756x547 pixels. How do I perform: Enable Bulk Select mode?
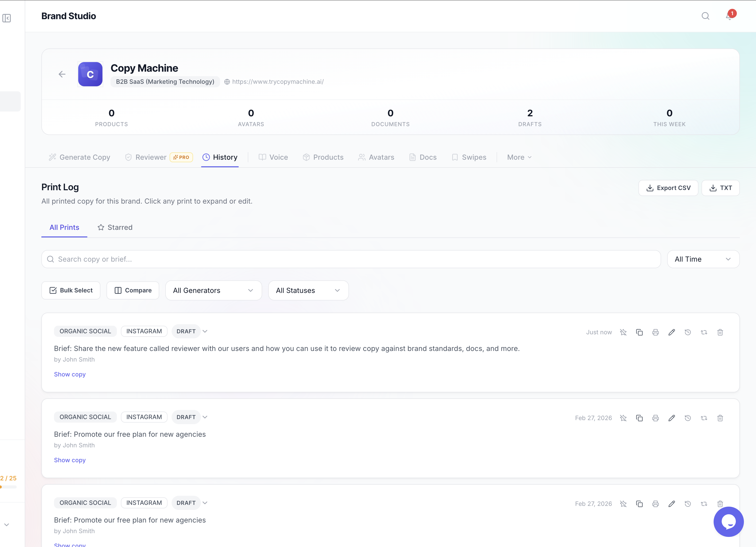coord(71,290)
